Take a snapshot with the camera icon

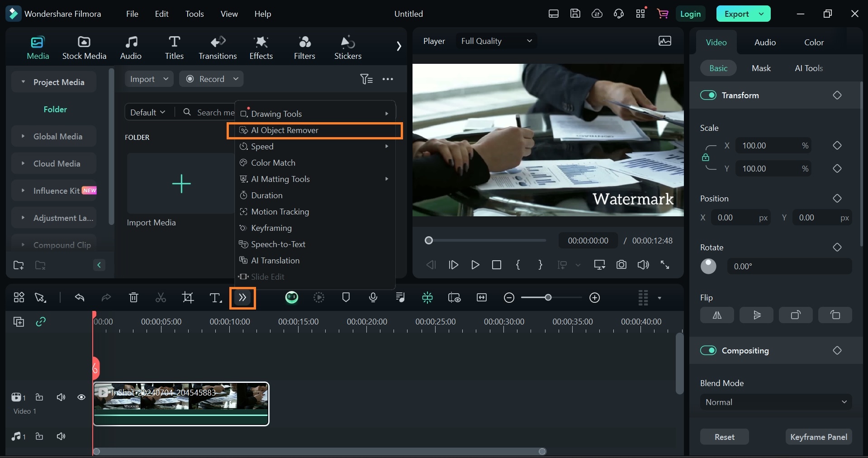(x=621, y=265)
